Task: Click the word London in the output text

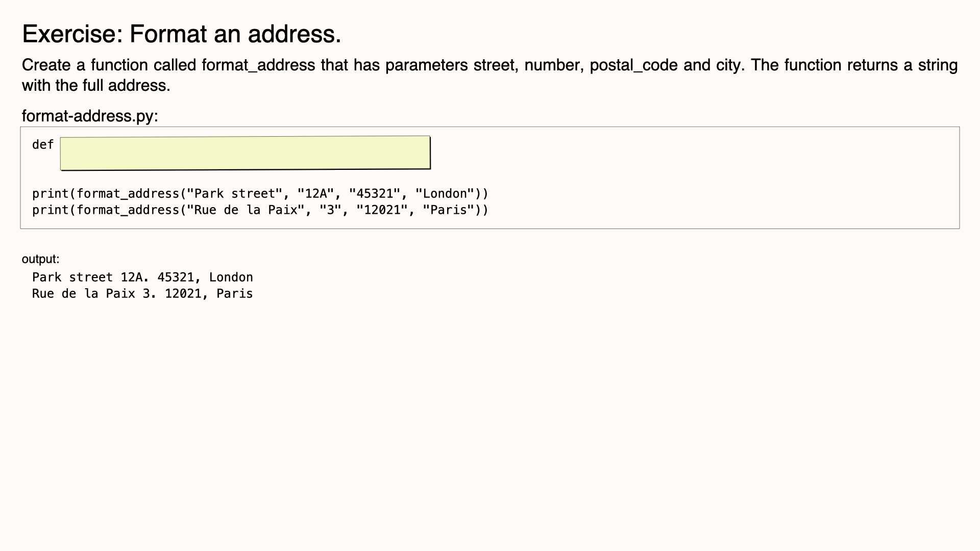Action: click(231, 278)
